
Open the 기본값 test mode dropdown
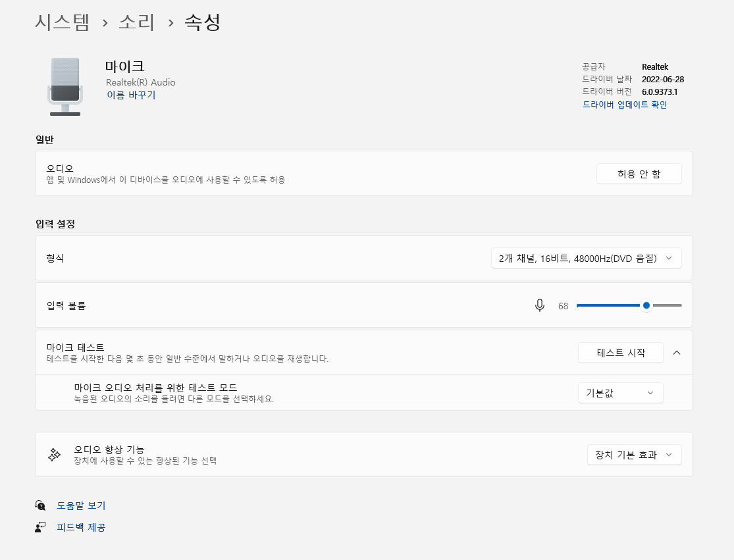click(621, 393)
